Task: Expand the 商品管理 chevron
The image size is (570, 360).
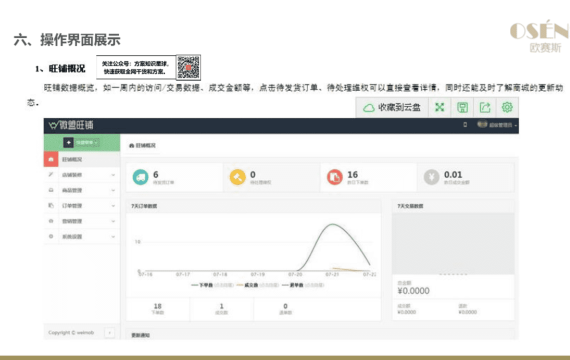Action: point(113,190)
